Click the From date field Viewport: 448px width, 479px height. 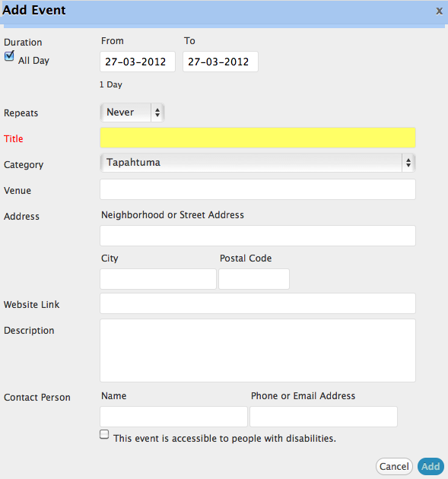click(x=138, y=62)
